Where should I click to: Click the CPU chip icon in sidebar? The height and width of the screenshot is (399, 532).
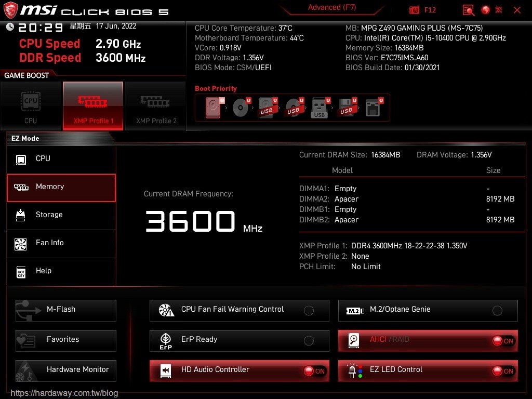click(21, 159)
